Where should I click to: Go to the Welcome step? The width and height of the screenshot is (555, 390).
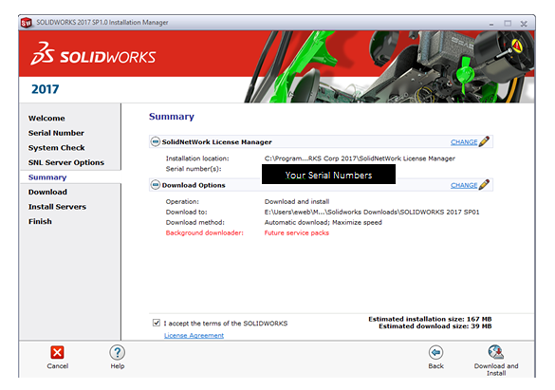click(x=47, y=118)
